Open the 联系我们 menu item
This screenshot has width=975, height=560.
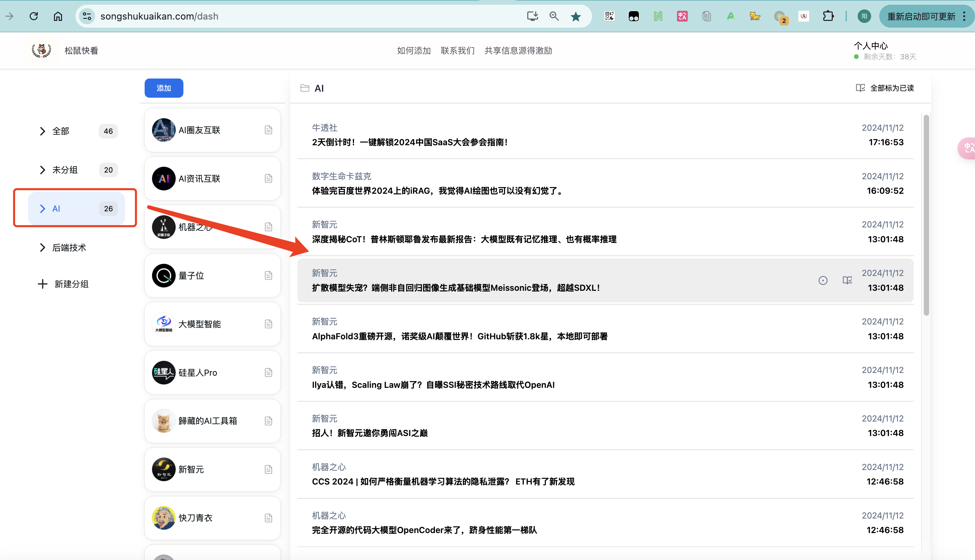coord(457,51)
